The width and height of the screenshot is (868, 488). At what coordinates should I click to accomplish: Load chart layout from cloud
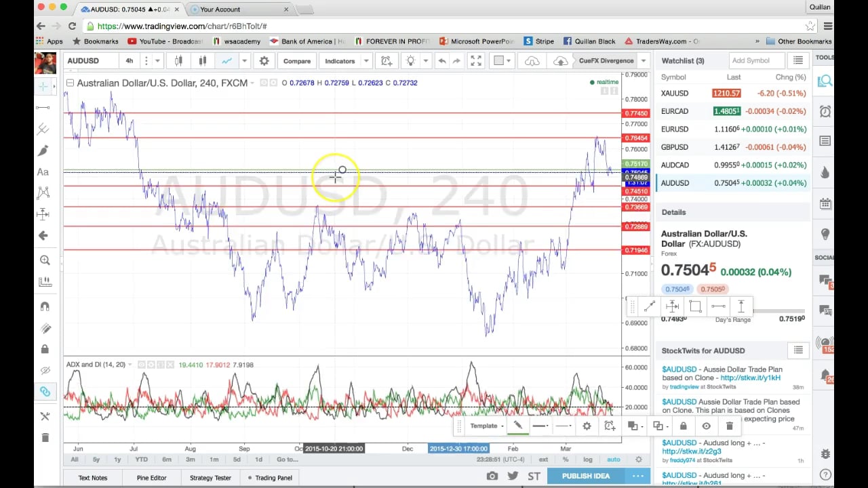(532, 61)
